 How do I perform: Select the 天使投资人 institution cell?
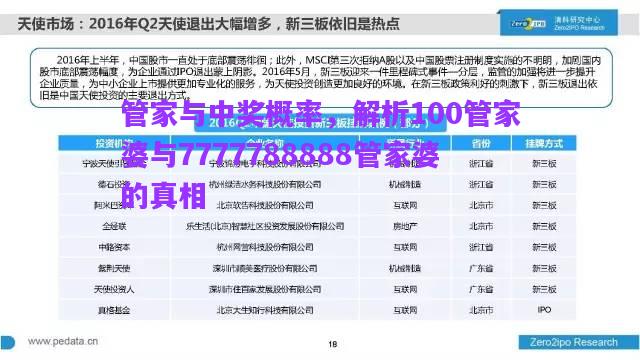(114, 289)
